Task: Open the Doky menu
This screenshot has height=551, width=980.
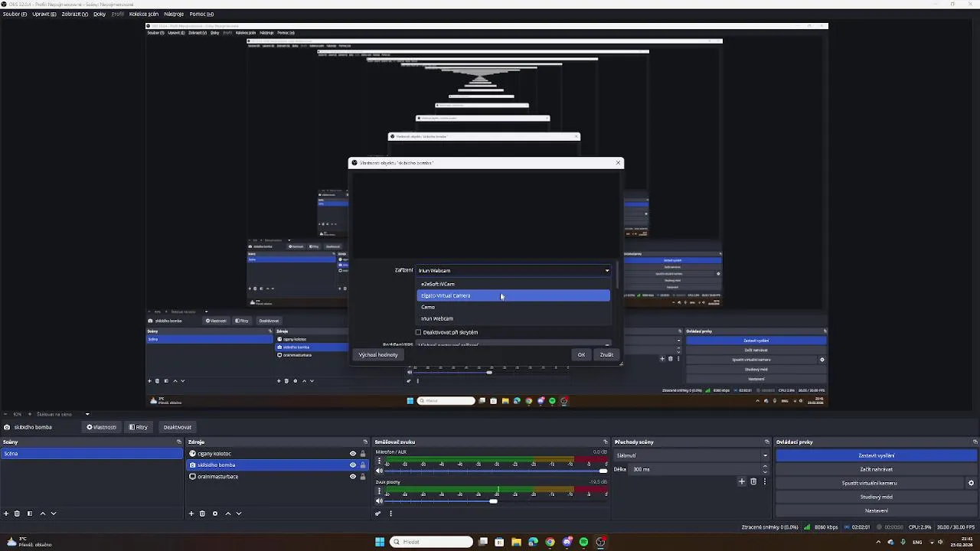Action: point(100,14)
